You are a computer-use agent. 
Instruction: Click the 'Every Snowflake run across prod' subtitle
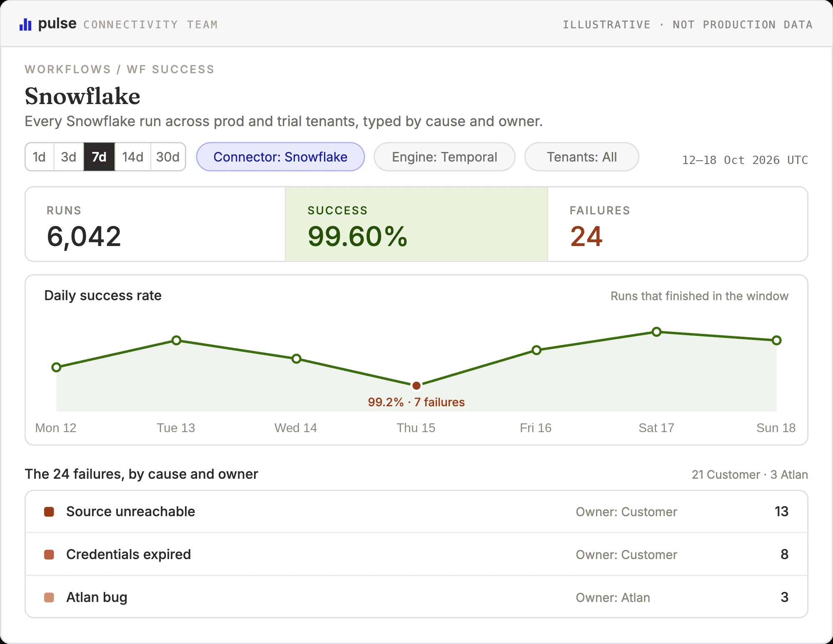(284, 121)
